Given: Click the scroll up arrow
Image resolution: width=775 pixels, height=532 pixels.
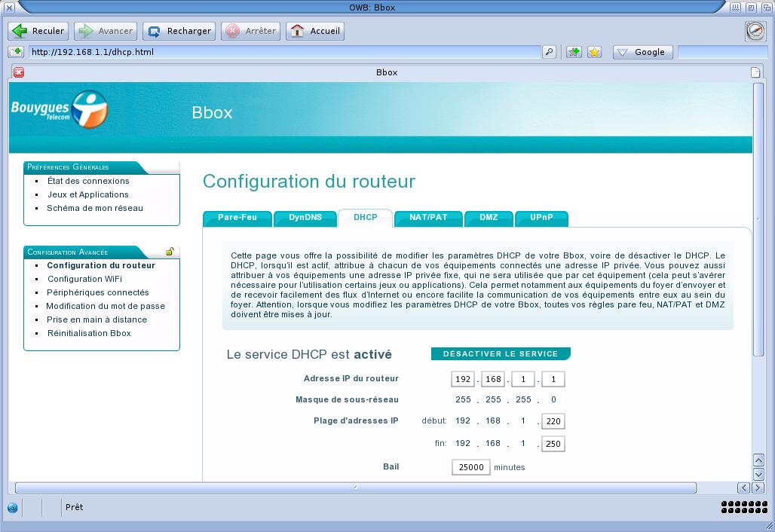Looking at the screenshot, I should [758, 461].
